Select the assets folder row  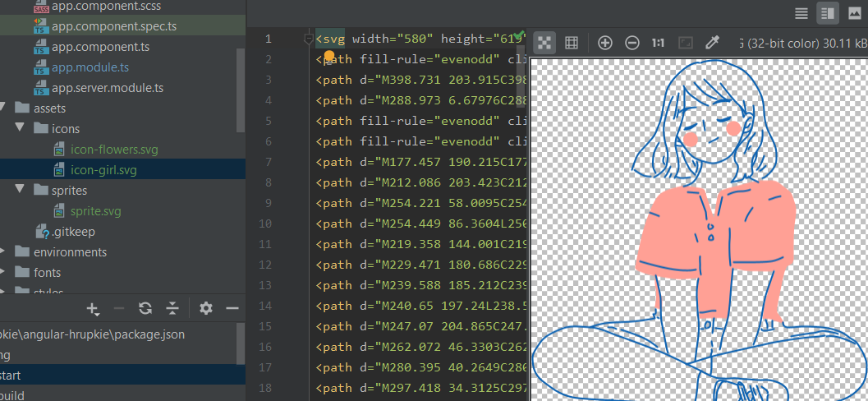point(122,108)
